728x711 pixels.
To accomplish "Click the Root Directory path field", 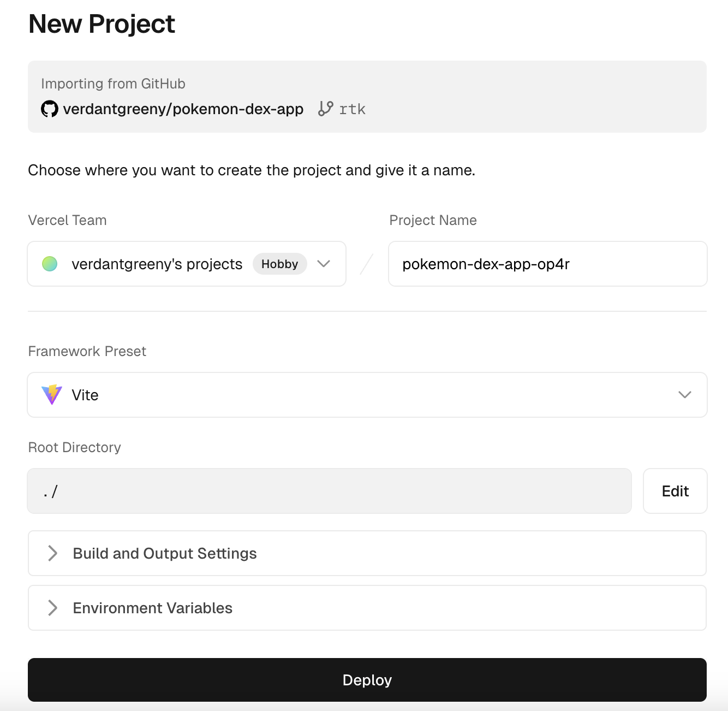I will (329, 491).
